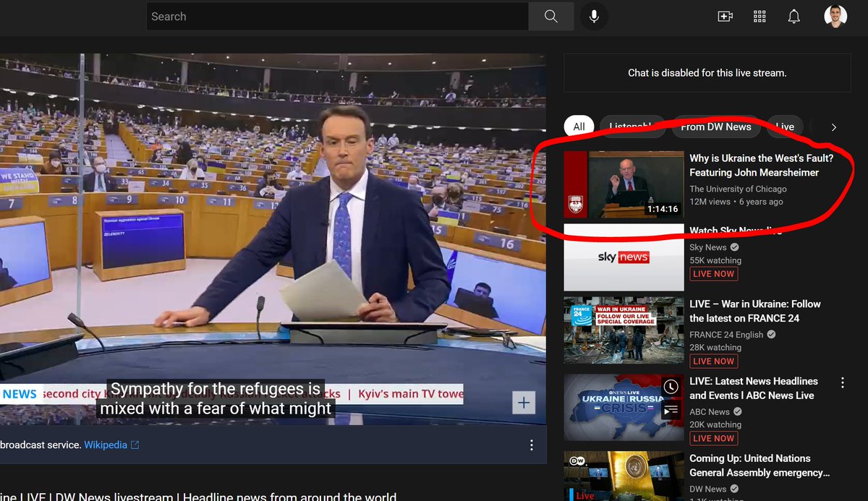Screen dimensions: 868x501
Task: Open 'LIVE – War in Ukraine' FRANCE 24 title
Action: pyautogui.click(x=755, y=311)
